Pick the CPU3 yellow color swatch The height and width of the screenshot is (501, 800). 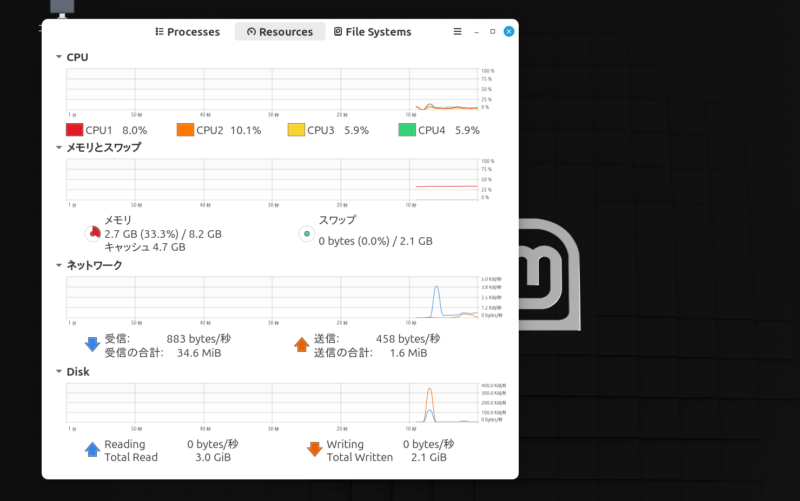[x=296, y=130]
